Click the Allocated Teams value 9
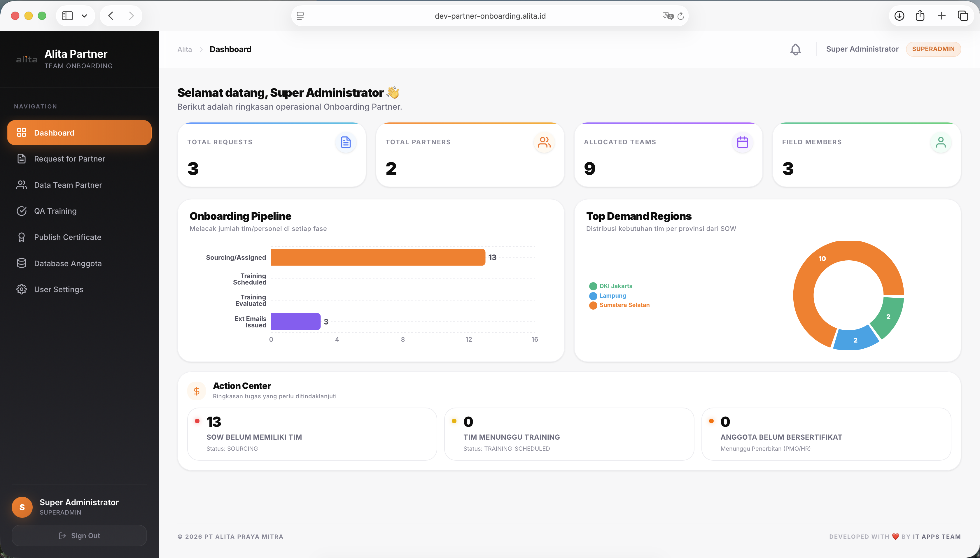 click(x=590, y=169)
